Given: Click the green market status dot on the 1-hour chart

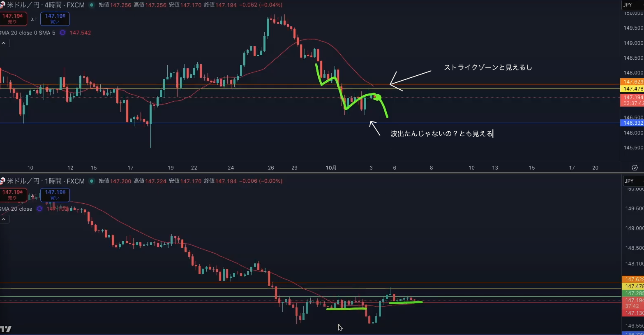Looking at the screenshot, I should coord(91,181).
